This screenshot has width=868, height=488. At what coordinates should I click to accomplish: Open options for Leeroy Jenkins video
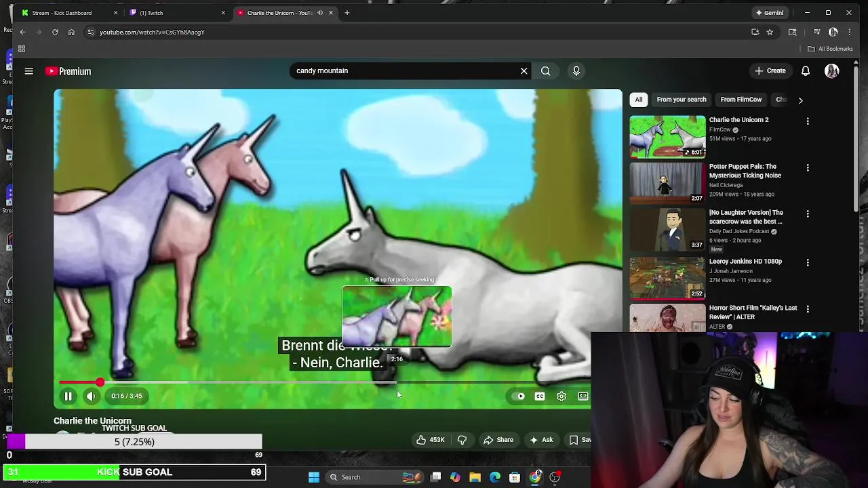point(808,262)
